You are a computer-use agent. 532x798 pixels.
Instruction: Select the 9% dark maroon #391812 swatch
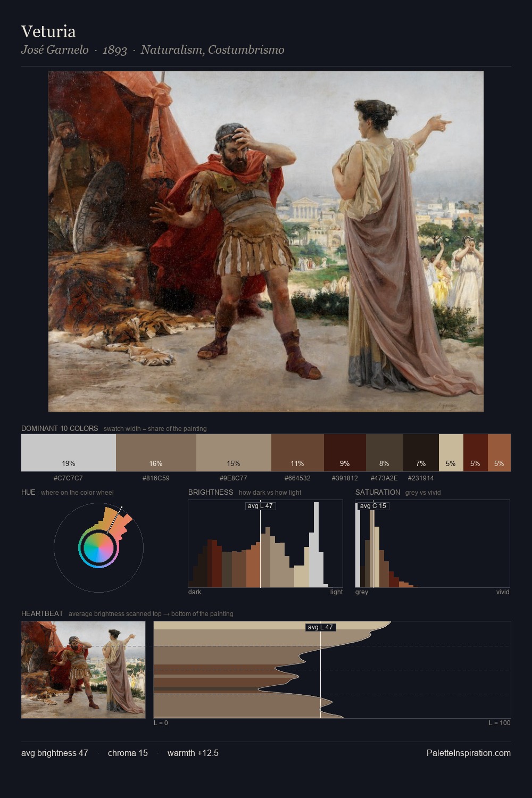(345, 453)
